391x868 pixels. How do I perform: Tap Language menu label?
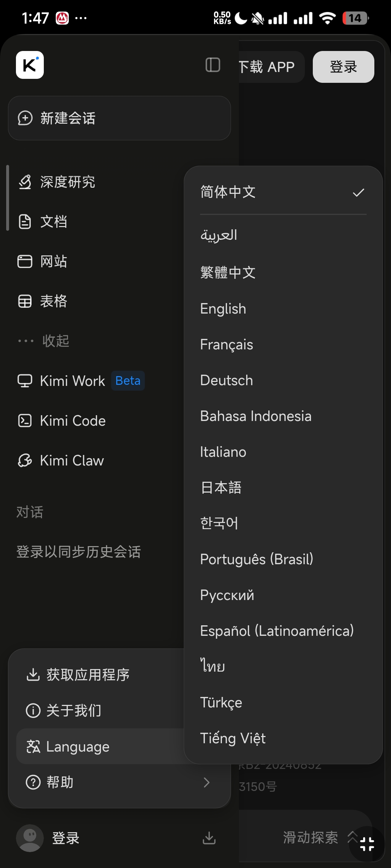point(78,746)
